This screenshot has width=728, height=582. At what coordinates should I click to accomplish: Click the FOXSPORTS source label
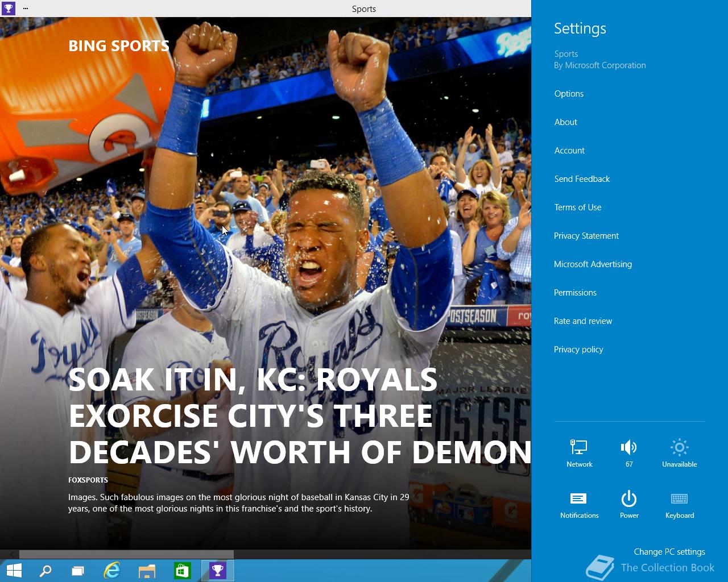click(88, 480)
